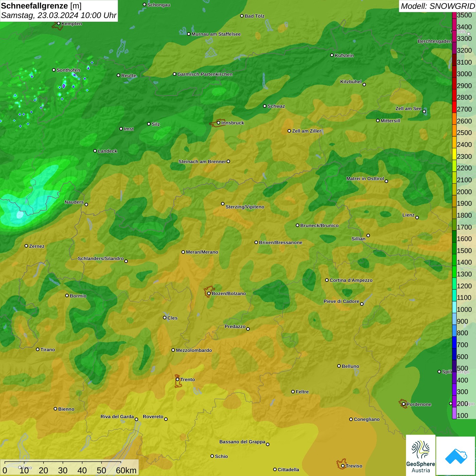The image size is (476, 476).
Task: Click the "Kufstein" town label
Action: tap(344, 55)
